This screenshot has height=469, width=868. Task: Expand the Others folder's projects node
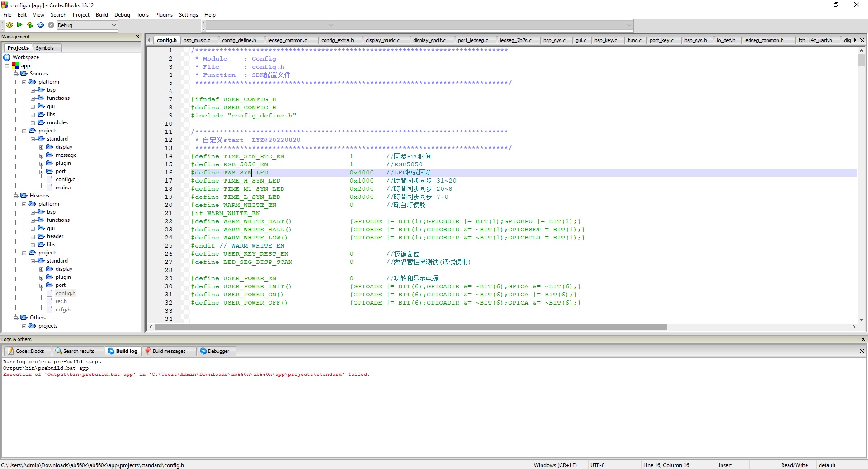tap(24, 326)
